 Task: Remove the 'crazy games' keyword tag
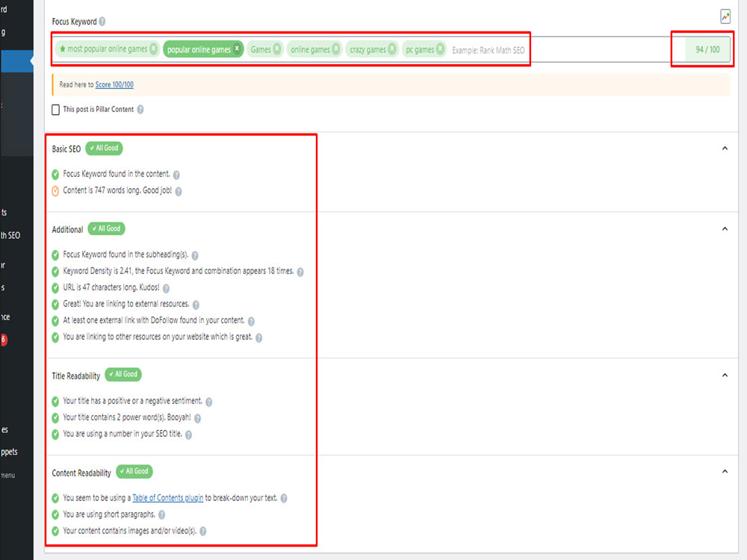point(391,49)
